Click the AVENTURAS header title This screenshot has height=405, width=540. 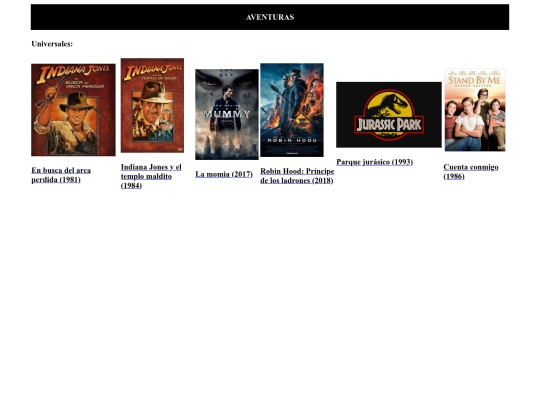(270, 17)
